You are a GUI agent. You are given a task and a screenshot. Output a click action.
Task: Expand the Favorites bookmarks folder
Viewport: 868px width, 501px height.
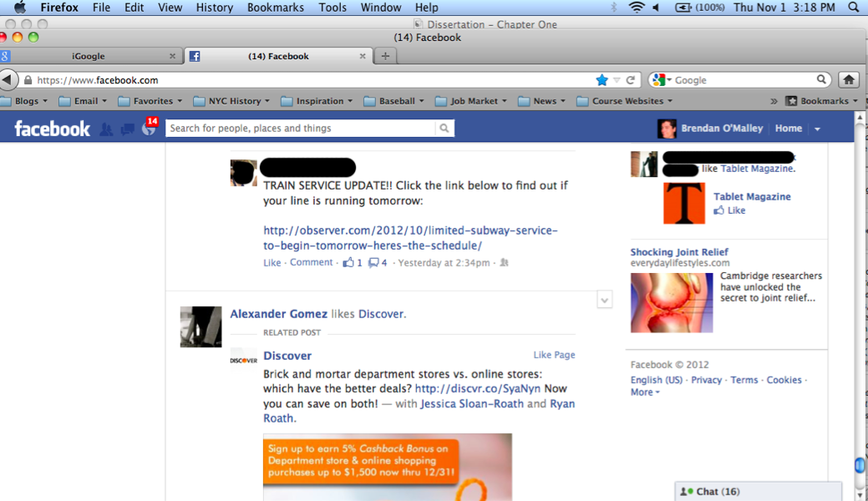click(150, 101)
